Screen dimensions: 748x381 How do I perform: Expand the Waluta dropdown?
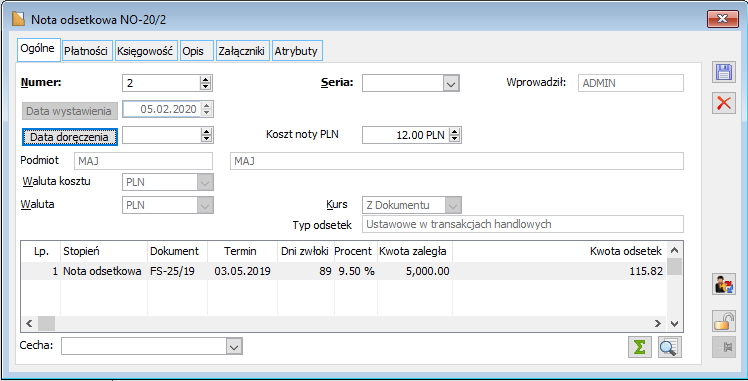click(x=205, y=206)
